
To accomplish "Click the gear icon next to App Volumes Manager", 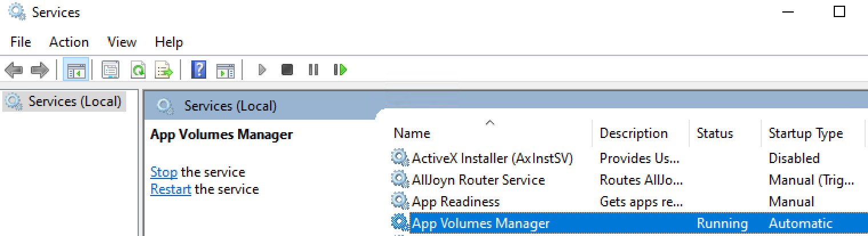I will tap(400, 223).
